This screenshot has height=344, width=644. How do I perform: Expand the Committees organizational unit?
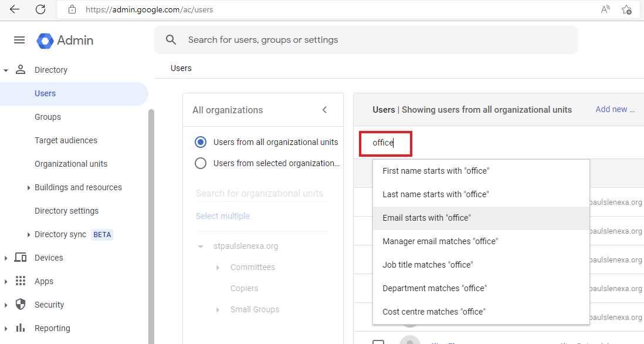[218, 268]
